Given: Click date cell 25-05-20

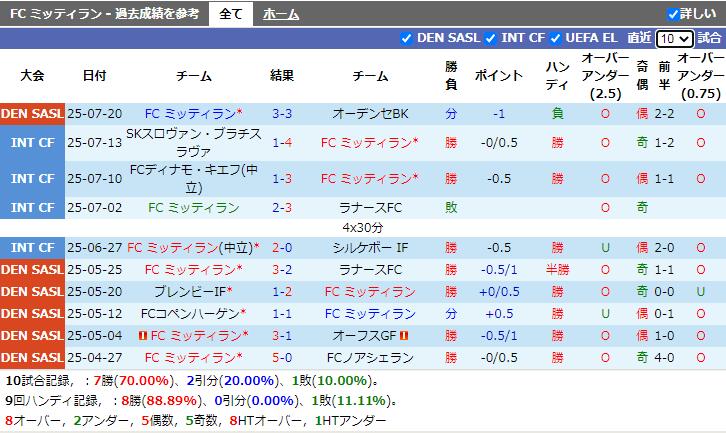Looking at the screenshot, I should tap(94, 292).
